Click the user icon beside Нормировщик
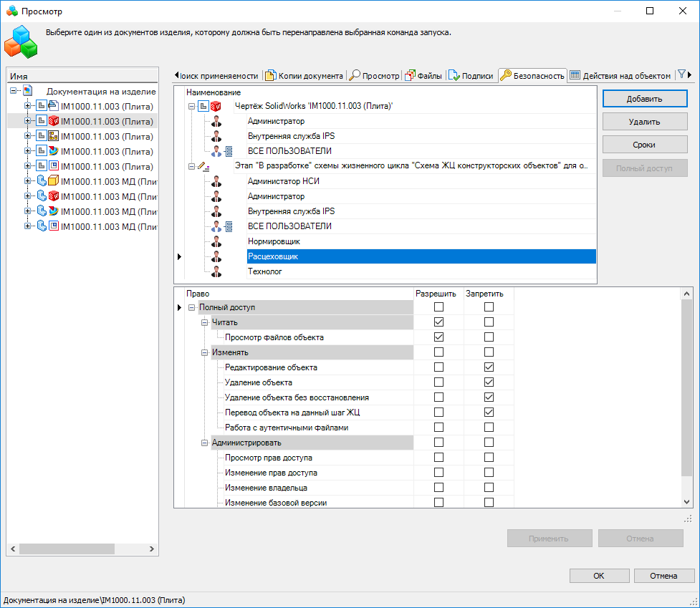700x608 pixels. point(216,241)
